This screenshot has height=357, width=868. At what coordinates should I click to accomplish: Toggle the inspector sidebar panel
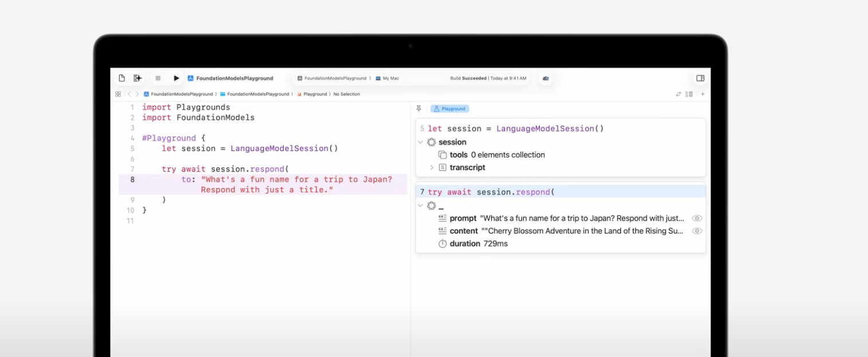(700, 78)
